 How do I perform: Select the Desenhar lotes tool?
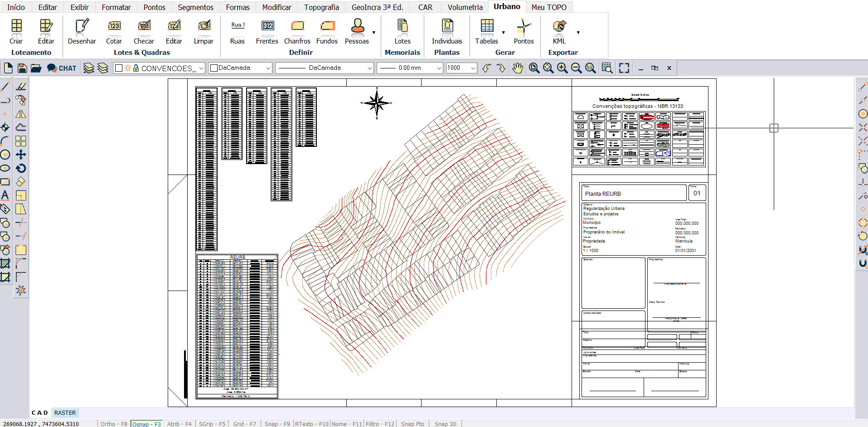click(82, 31)
